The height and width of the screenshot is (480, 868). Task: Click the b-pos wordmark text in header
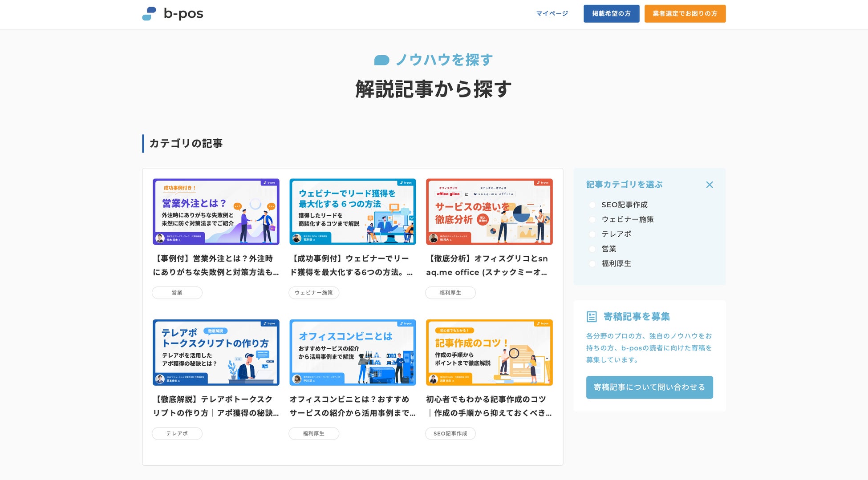(x=183, y=14)
